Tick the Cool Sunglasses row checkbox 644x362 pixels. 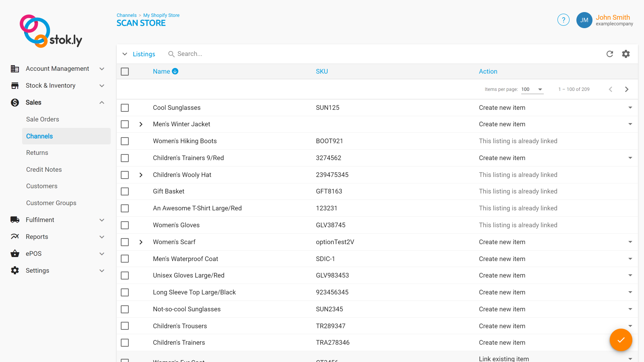124,107
